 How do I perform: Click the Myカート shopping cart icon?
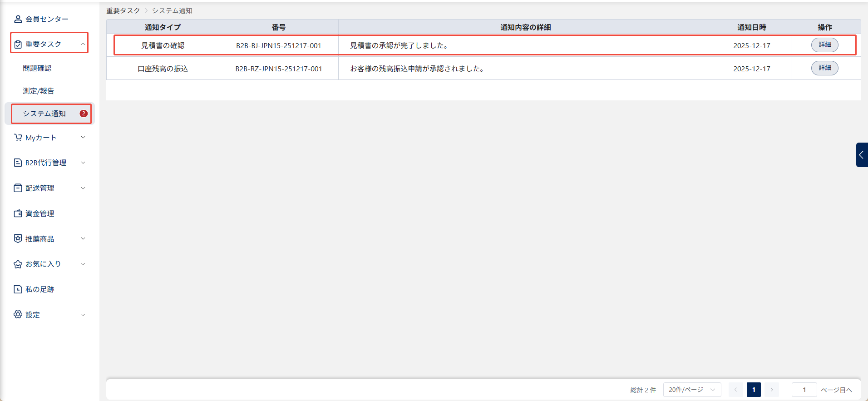(18, 138)
